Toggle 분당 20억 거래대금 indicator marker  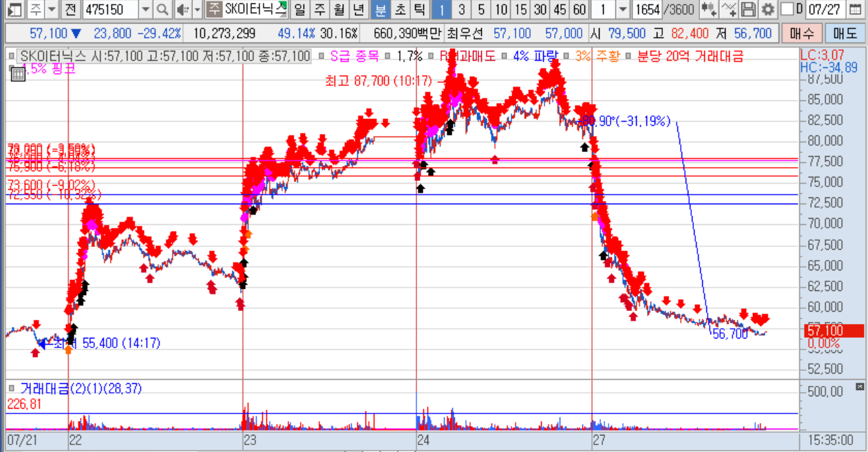(629, 56)
